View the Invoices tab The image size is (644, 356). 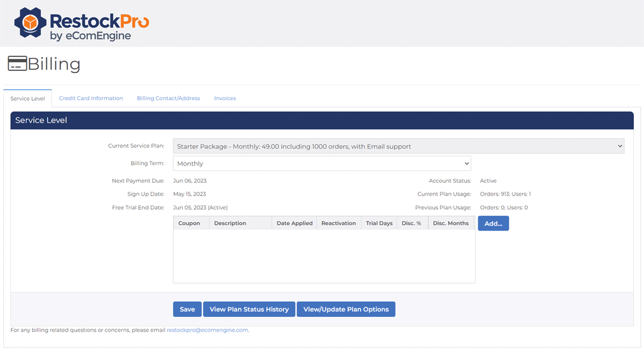pos(225,99)
